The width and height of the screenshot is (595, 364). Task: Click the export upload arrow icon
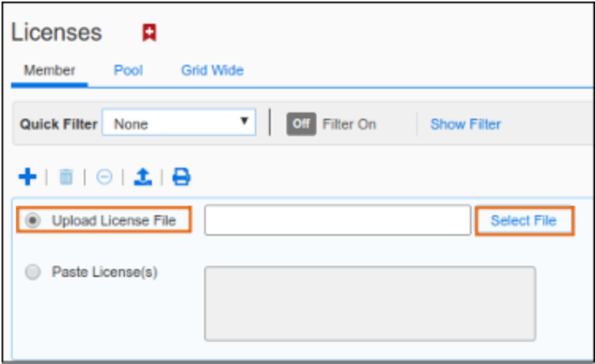pyautogui.click(x=143, y=177)
